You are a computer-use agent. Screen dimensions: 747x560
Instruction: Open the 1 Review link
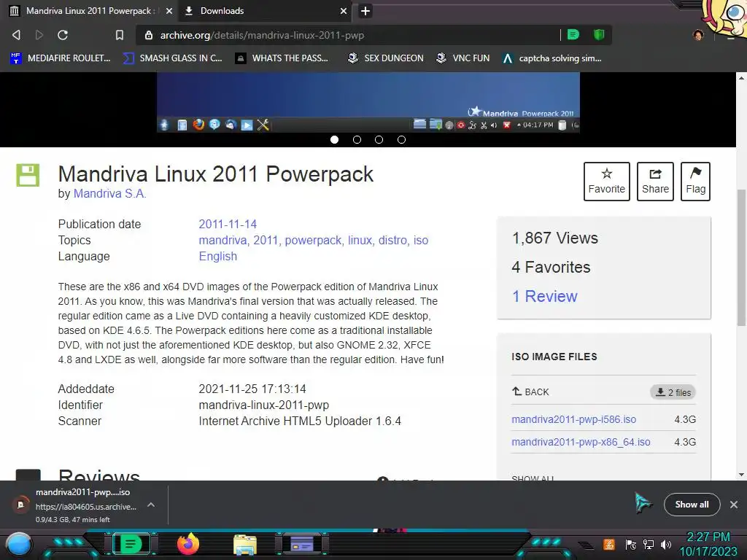click(x=544, y=296)
